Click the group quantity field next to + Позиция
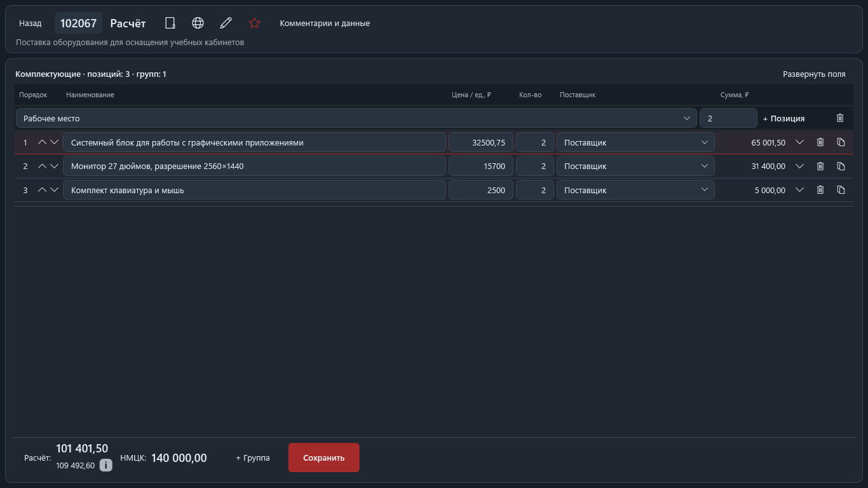 click(x=728, y=118)
